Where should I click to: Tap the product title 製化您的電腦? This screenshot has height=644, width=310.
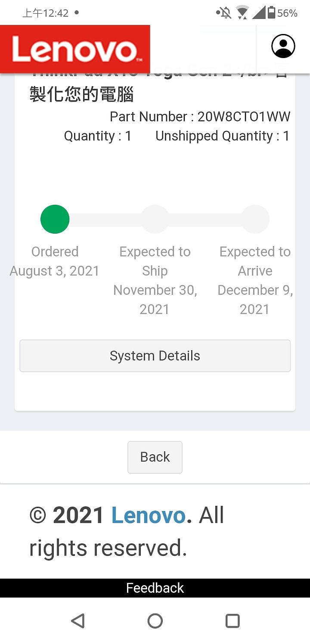coord(82,94)
